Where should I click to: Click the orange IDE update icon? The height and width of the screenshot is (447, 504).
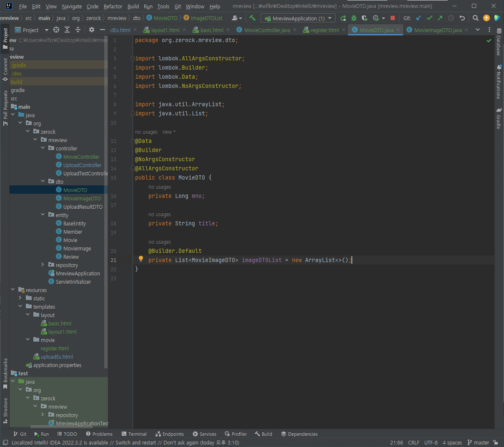tap(486, 18)
